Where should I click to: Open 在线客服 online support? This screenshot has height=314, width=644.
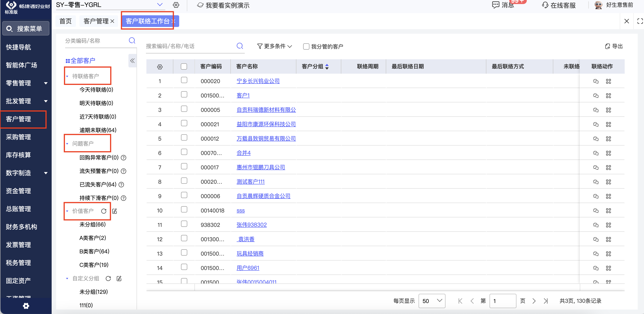(558, 5)
